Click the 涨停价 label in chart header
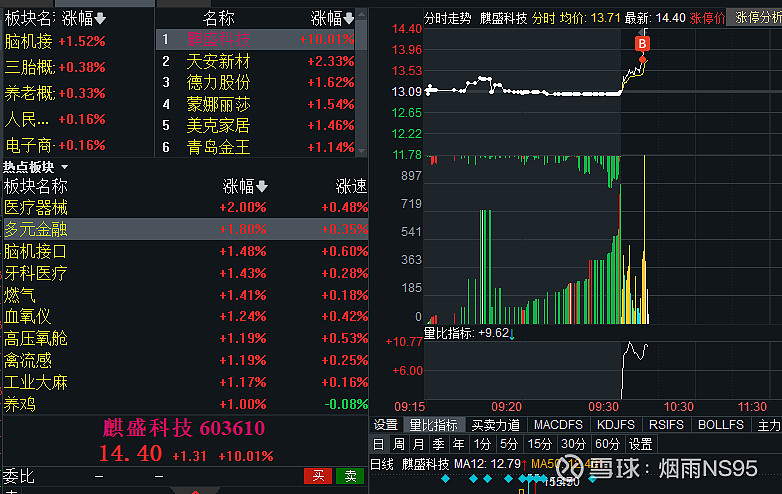The width and height of the screenshot is (782, 494). point(707,18)
